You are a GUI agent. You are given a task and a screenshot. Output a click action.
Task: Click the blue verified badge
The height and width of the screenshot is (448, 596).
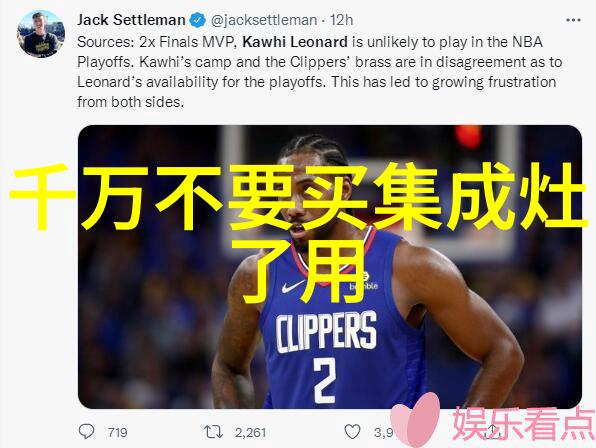pyautogui.click(x=197, y=20)
